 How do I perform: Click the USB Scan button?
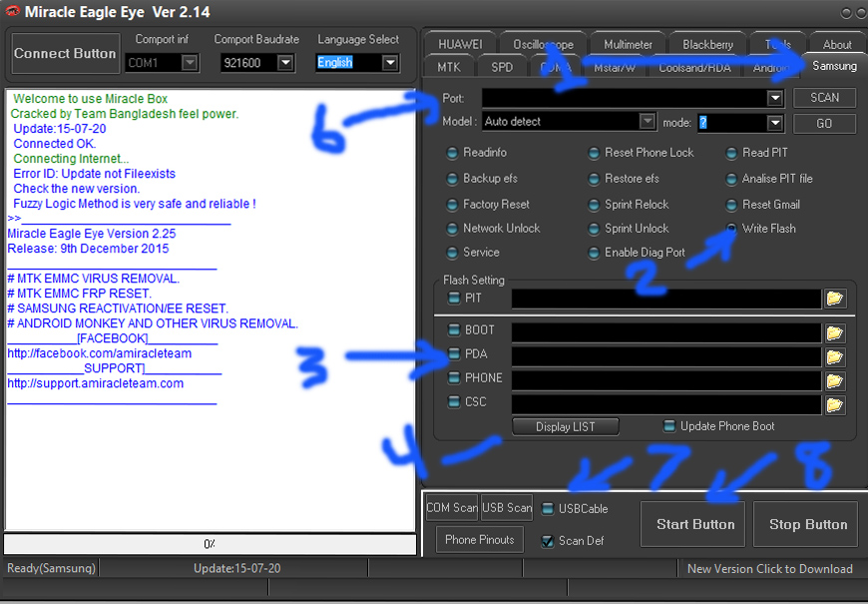point(507,507)
